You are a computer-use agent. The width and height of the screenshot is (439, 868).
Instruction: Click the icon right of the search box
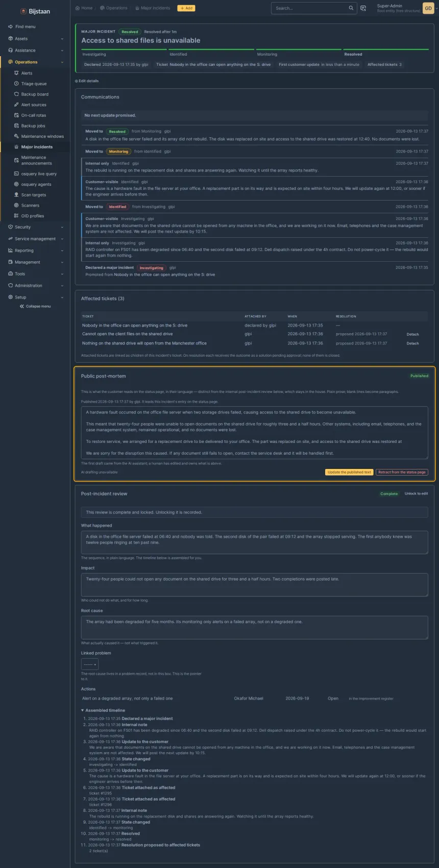[363, 8]
